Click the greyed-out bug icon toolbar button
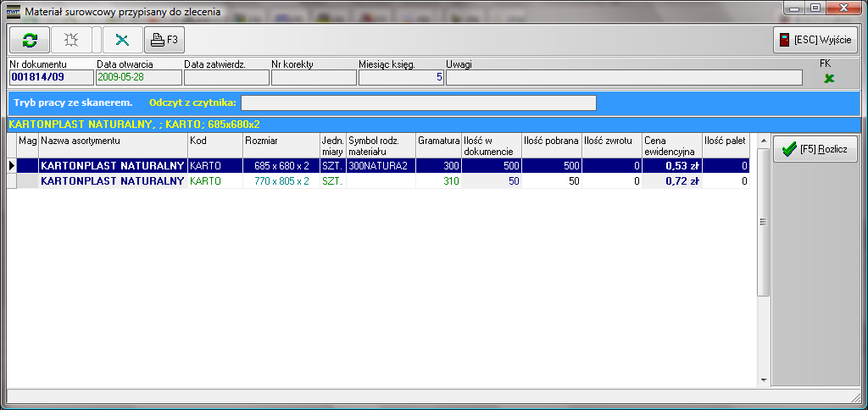The image size is (868, 410). [x=72, y=40]
